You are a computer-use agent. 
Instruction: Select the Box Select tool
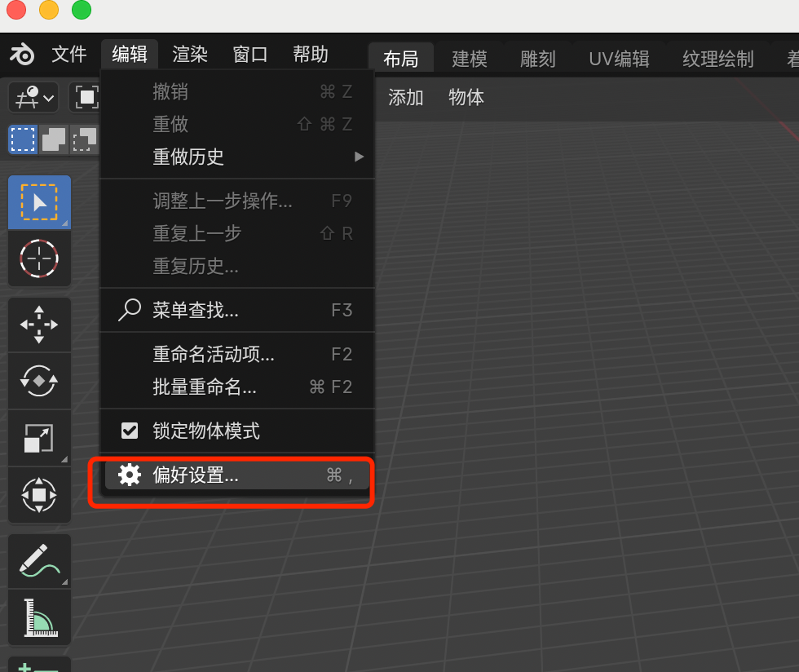pyautogui.click(x=38, y=202)
